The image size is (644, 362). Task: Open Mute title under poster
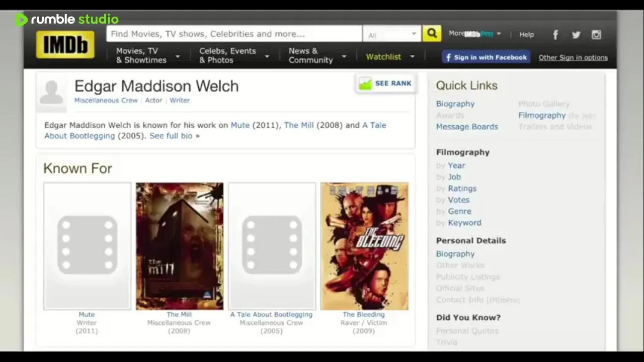coord(87,314)
